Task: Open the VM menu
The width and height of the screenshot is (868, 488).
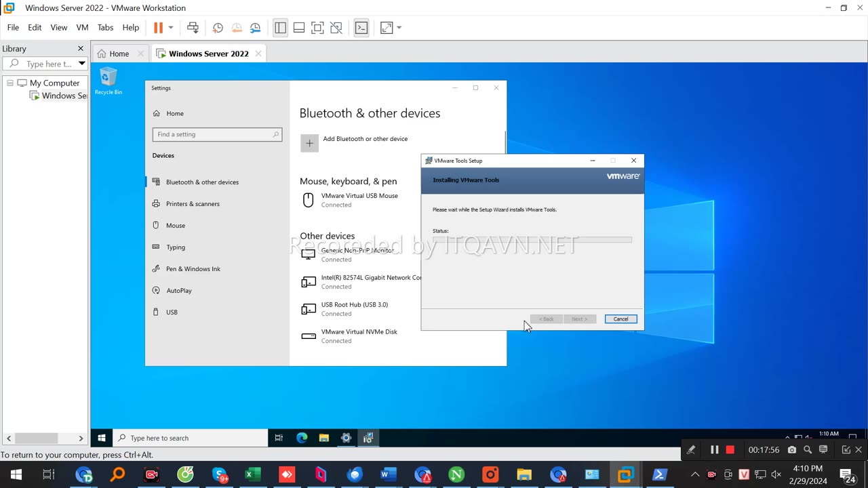Action: [83, 28]
